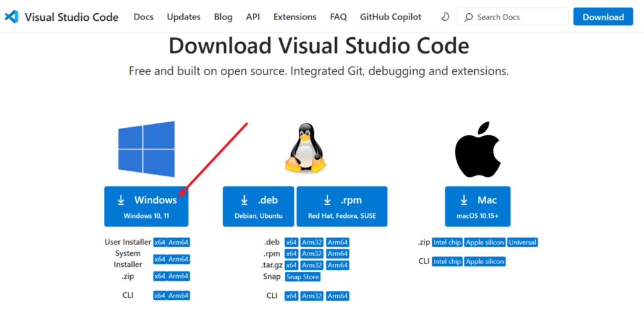Screen dimensions: 644x313
Task: Download the .rpm Red Hat package
Action: (x=341, y=207)
